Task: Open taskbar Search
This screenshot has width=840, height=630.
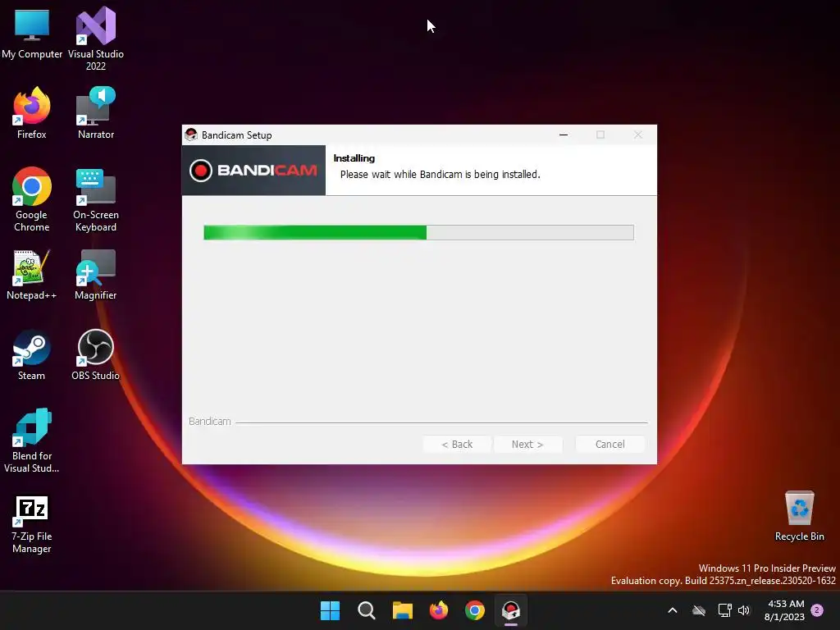Action: (x=367, y=610)
